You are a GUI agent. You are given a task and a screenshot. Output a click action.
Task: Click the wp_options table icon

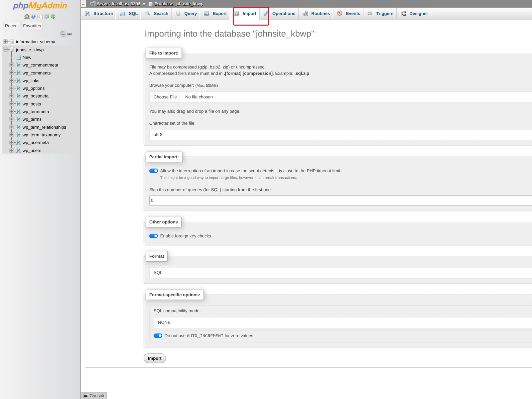click(x=19, y=88)
